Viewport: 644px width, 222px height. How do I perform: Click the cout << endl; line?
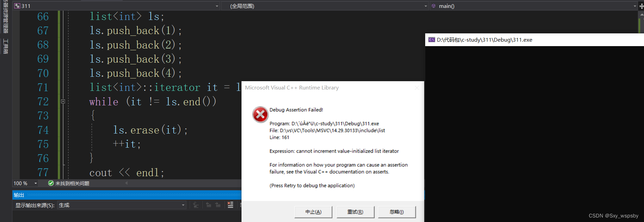click(127, 173)
